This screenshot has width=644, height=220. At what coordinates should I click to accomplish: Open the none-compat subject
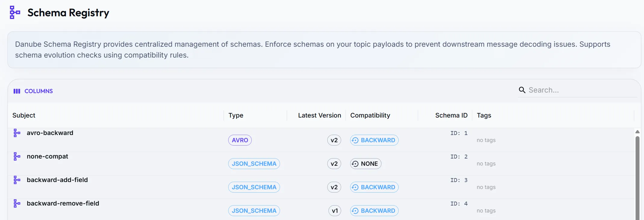(47, 156)
